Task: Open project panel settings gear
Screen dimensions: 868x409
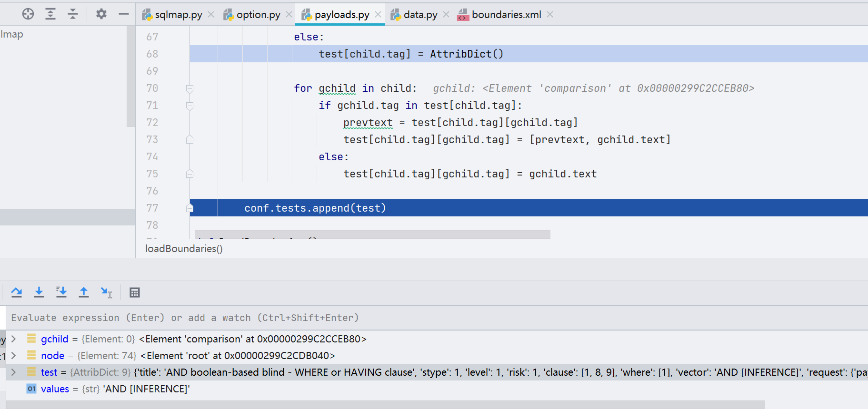Action: 101,14
